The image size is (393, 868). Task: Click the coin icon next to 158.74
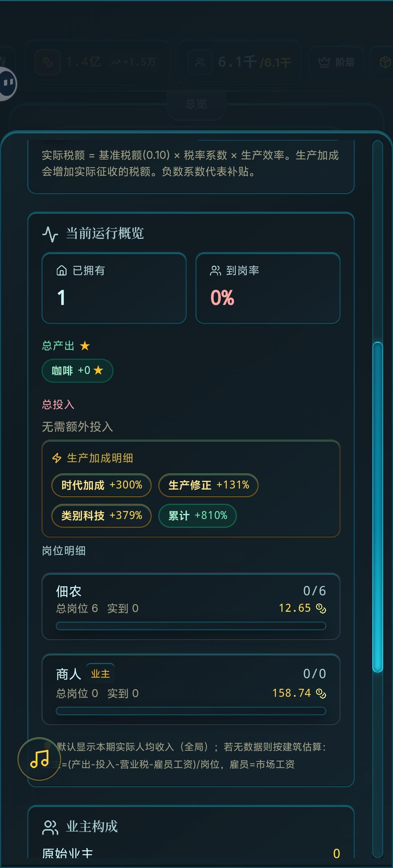click(x=321, y=693)
